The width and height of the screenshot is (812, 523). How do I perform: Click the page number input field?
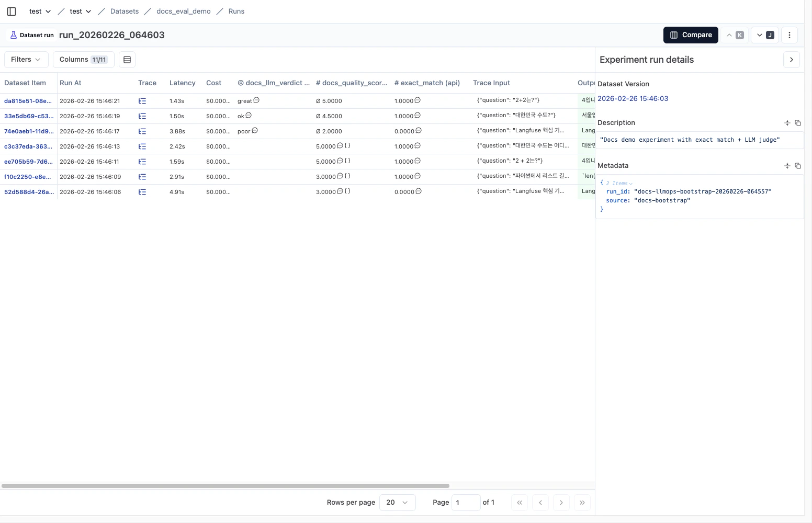pyautogui.click(x=466, y=503)
